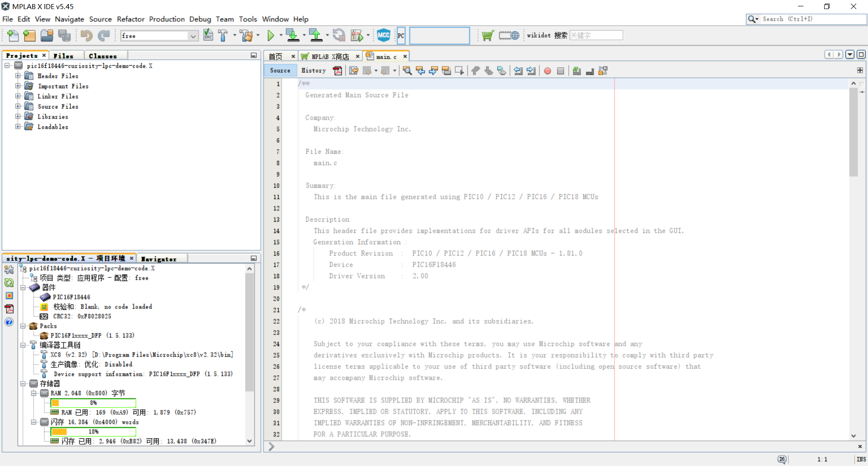Screen dimensions: 868x466
Task: Click RAM 8% usage bar
Action: pyautogui.click(x=93, y=403)
